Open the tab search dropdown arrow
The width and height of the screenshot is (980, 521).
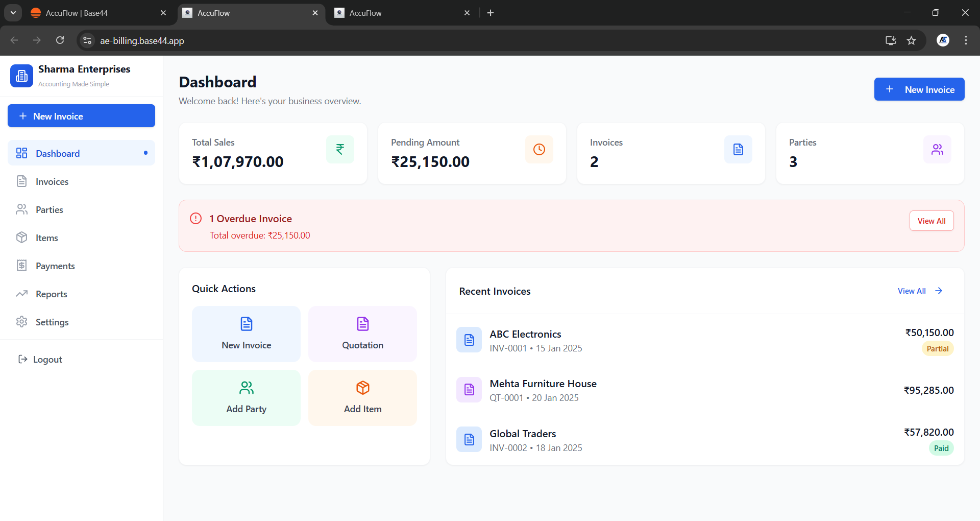[13, 13]
